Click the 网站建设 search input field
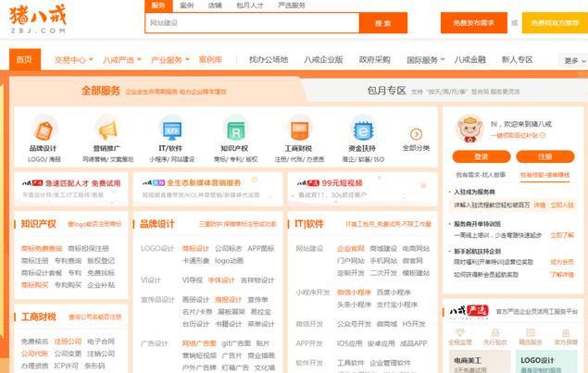The image size is (588, 373). [x=250, y=22]
